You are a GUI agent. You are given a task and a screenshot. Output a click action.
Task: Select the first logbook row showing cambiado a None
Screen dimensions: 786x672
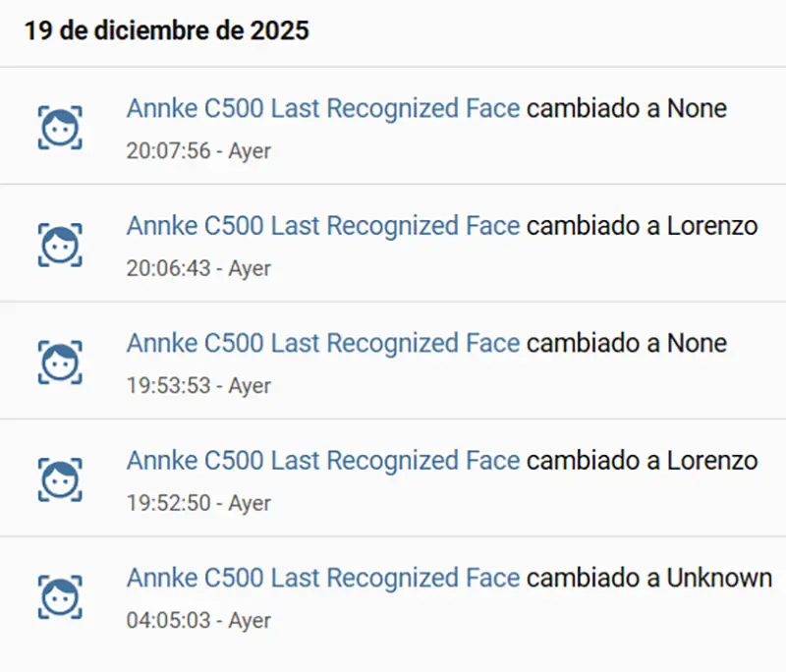coord(393,126)
